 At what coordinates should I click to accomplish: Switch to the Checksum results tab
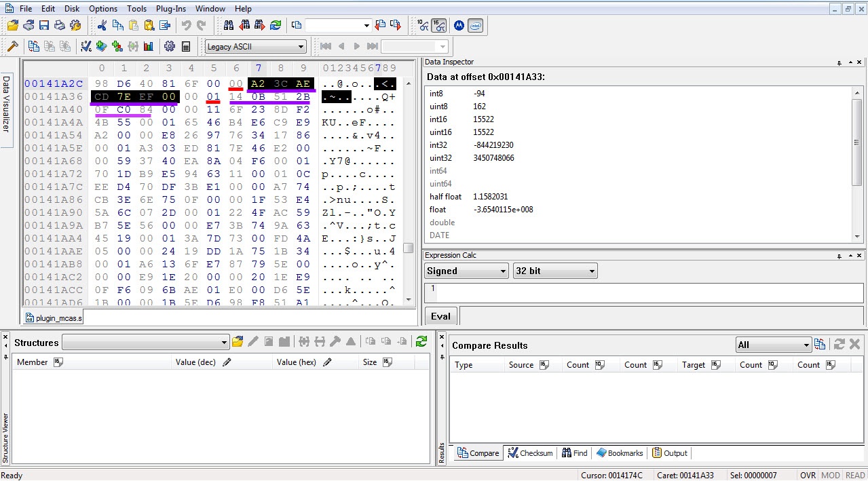[531, 453]
